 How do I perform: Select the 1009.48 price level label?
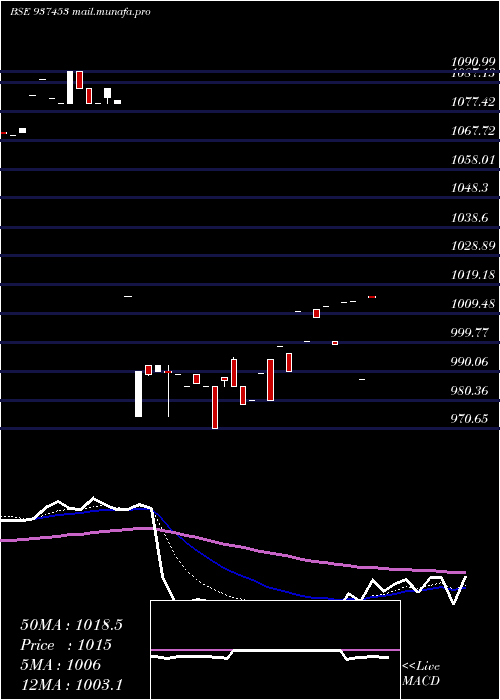[473, 304]
